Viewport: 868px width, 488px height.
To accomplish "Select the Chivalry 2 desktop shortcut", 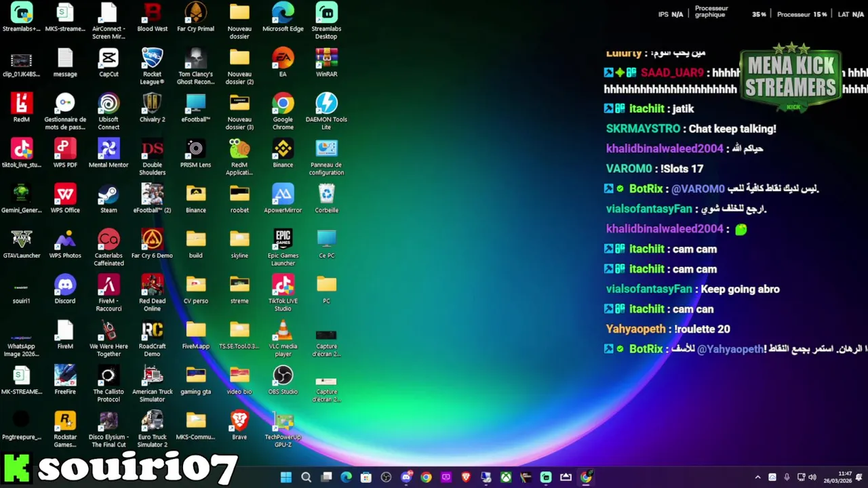I will (152, 108).
